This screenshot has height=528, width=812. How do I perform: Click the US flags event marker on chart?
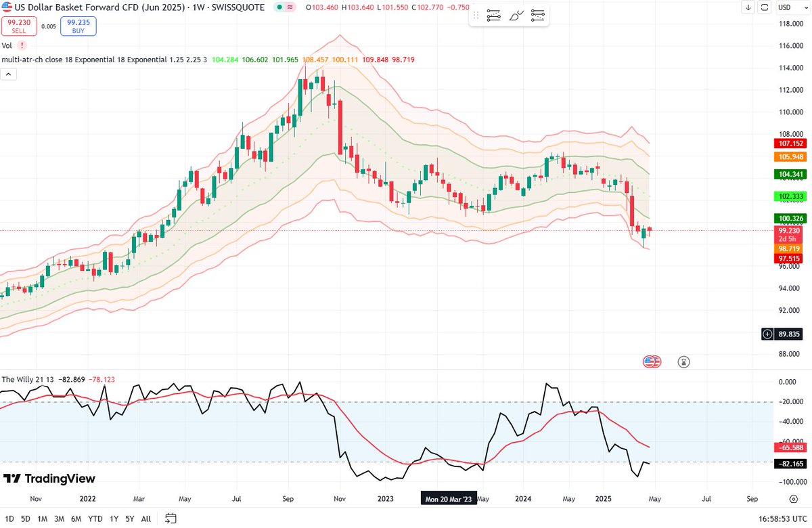tap(651, 362)
